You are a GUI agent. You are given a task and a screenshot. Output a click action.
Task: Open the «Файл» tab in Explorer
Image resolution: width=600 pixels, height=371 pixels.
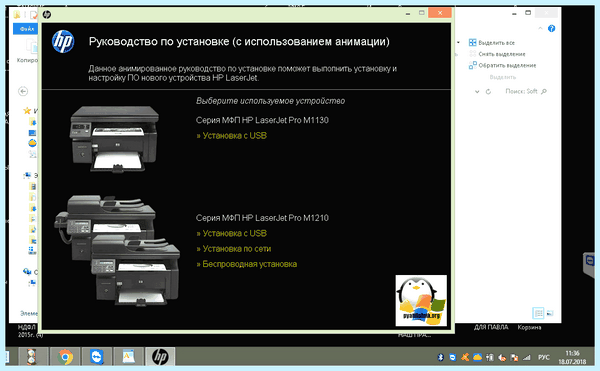point(26,29)
